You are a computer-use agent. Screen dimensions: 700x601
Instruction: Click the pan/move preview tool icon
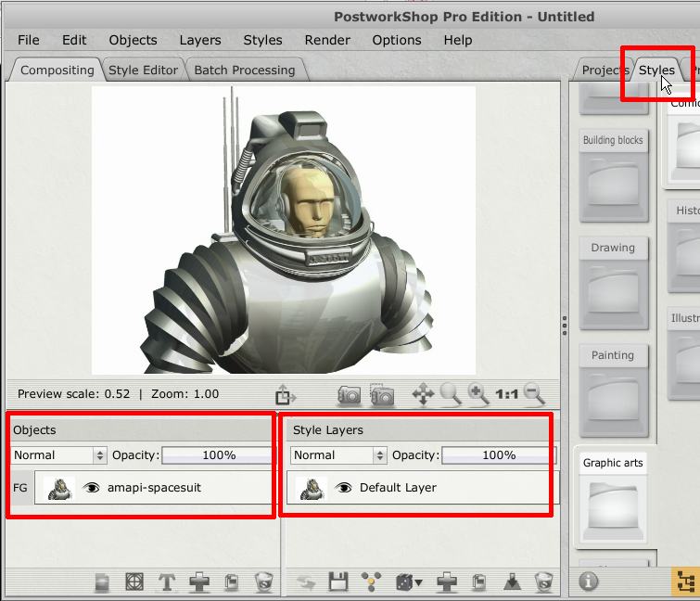423,394
